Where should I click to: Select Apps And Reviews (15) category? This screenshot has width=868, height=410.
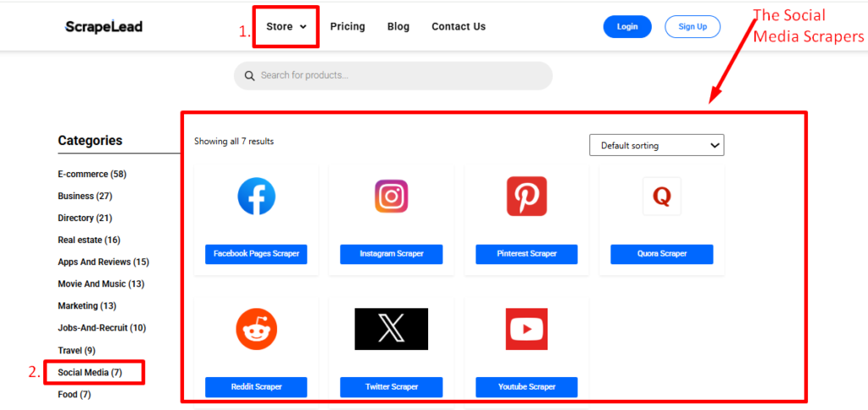103,262
